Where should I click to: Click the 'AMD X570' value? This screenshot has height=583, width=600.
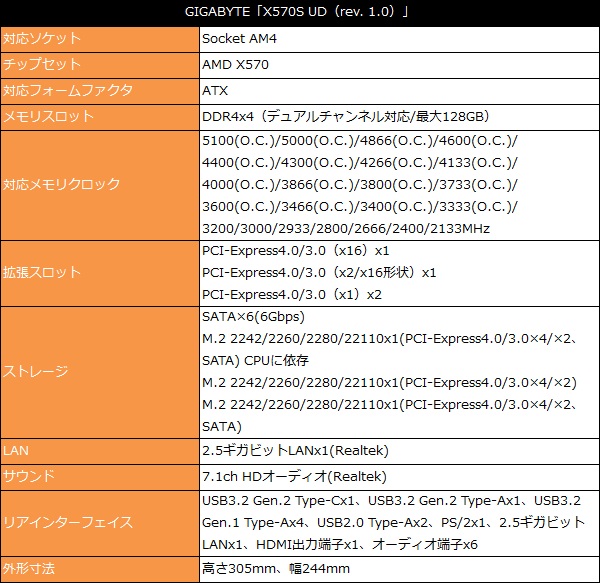pos(235,65)
